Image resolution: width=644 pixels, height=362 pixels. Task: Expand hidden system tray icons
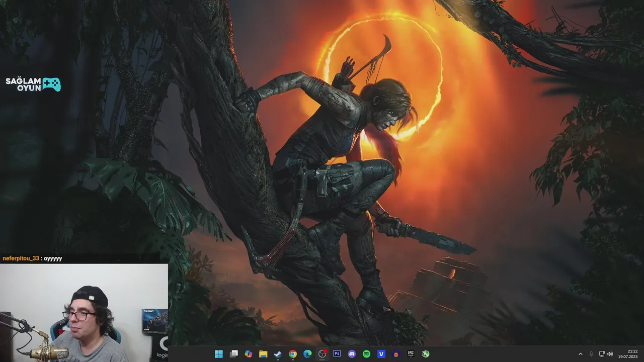(580, 354)
